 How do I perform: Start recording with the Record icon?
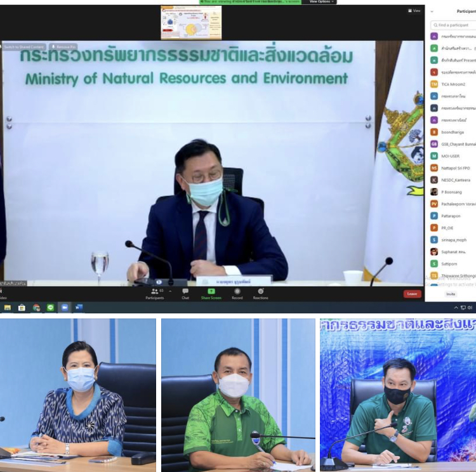(237, 291)
